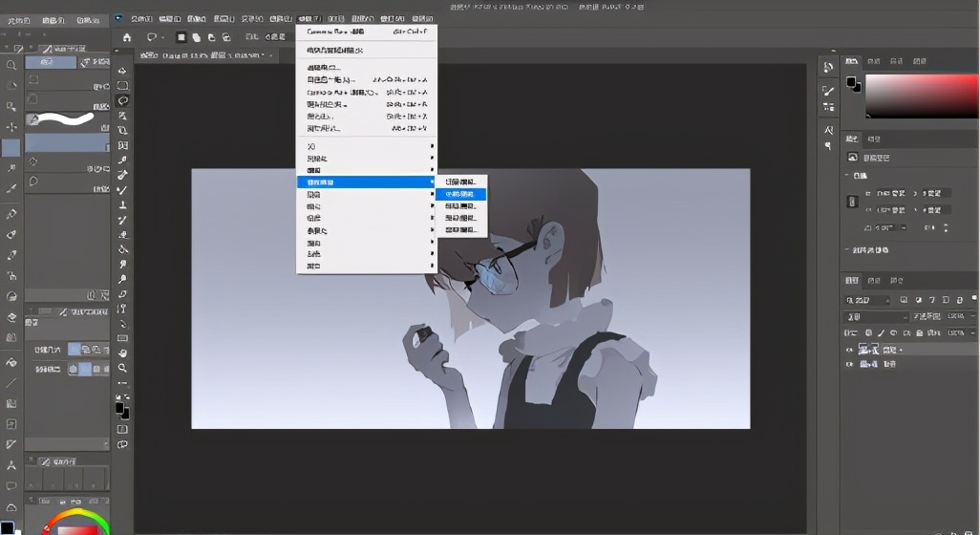The width and height of the screenshot is (980, 535).
Task: Select the Move tool in the Photoshop toolbar
Action: 122,71
